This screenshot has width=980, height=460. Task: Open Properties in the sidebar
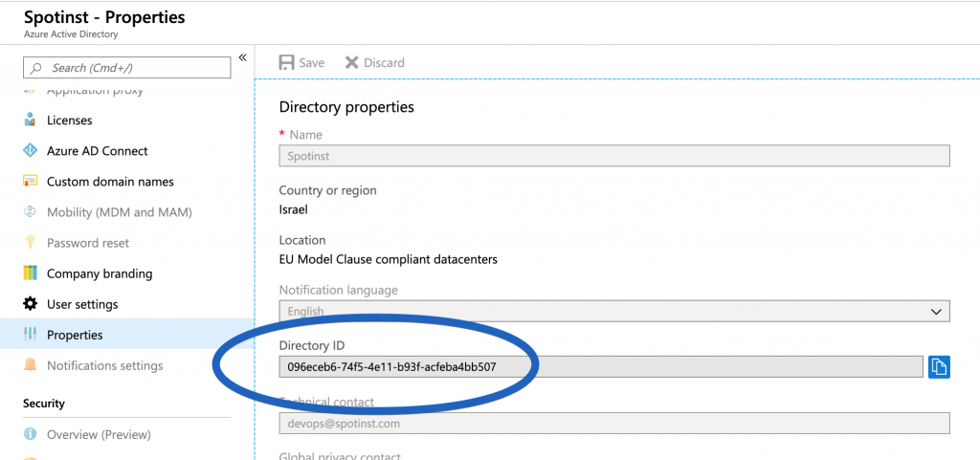(x=75, y=335)
